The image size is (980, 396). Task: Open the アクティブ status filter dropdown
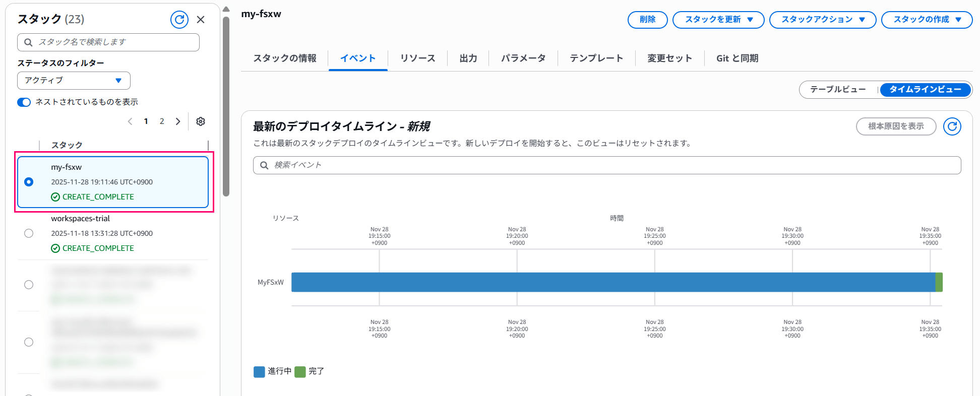click(74, 81)
